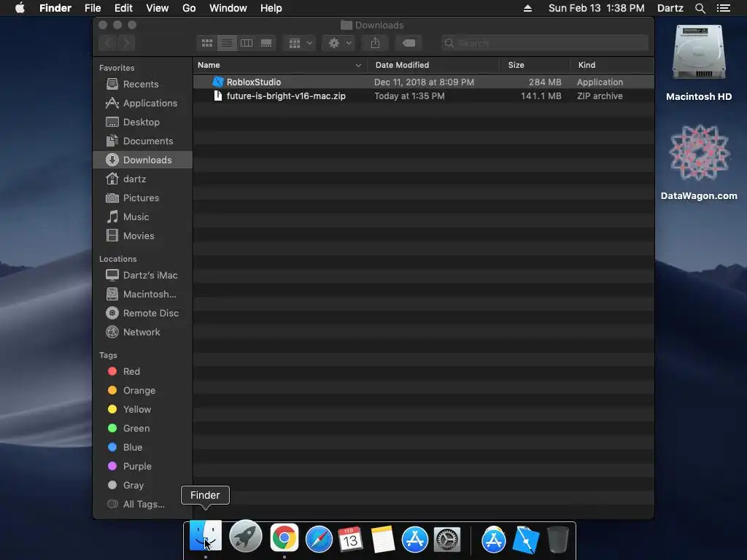Open Documents in the sidebar
The image size is (747, 560).
[x=142, y=141]
